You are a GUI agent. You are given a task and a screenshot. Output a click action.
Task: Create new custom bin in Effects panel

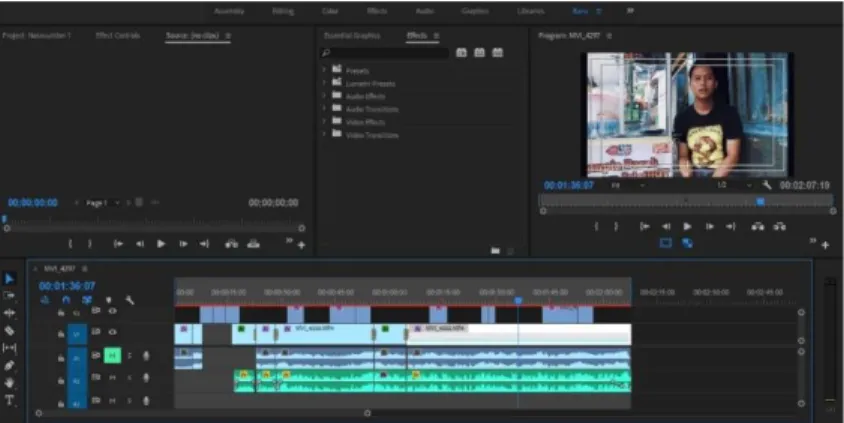point(495,251)
